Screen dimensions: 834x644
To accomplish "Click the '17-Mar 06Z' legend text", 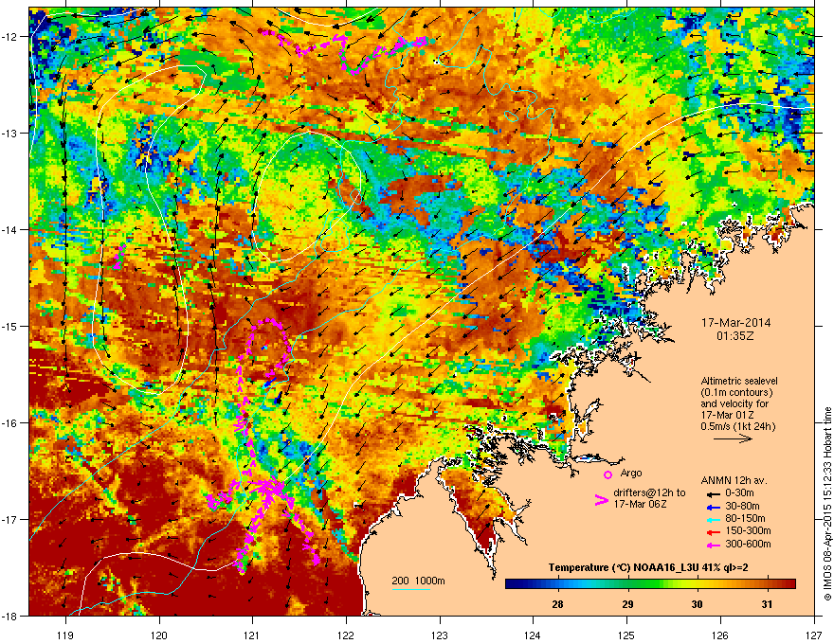I will [640, 504].
